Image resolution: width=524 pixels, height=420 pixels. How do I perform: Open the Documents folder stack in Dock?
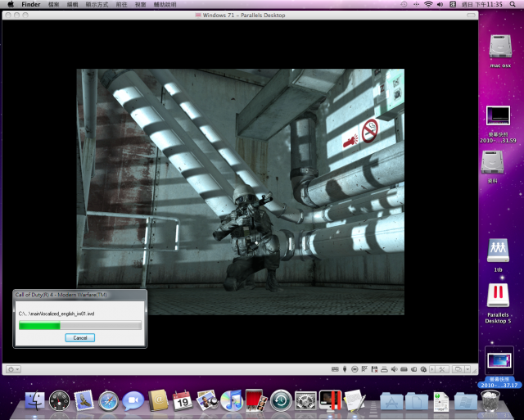(417, 400)
